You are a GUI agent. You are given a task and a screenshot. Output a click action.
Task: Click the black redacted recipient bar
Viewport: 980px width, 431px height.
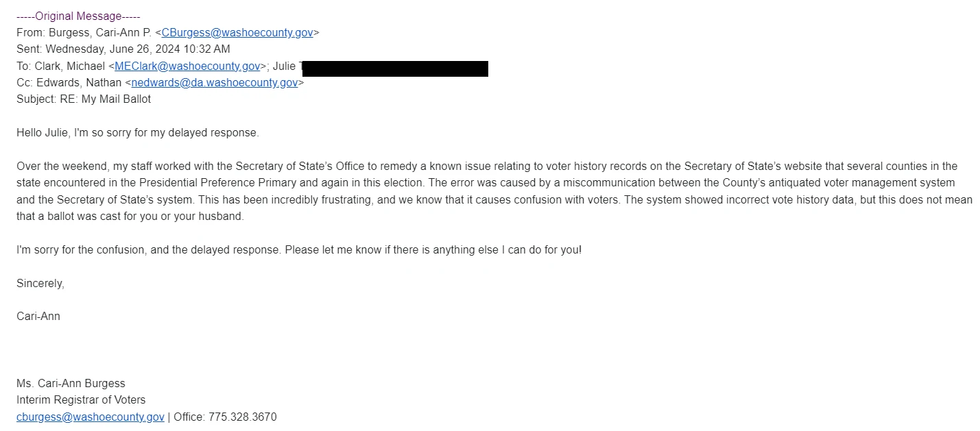click(x=395, y=69)
